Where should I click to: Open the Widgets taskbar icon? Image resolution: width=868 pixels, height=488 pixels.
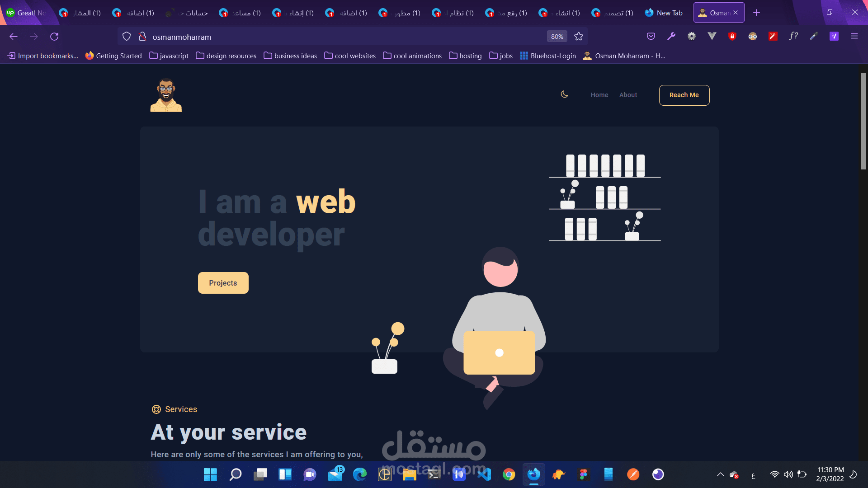tap(285, 474)
